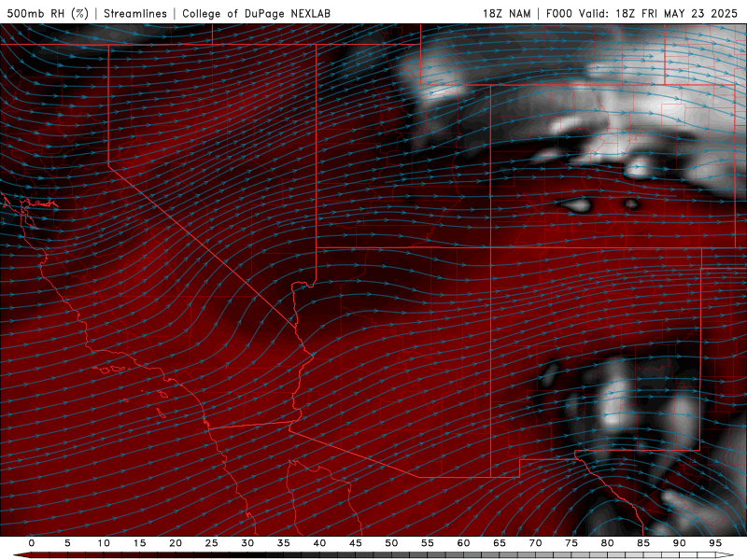Screen dimensions: 747x560
Task: Click the 95 value on color scale
Action: 715,543
